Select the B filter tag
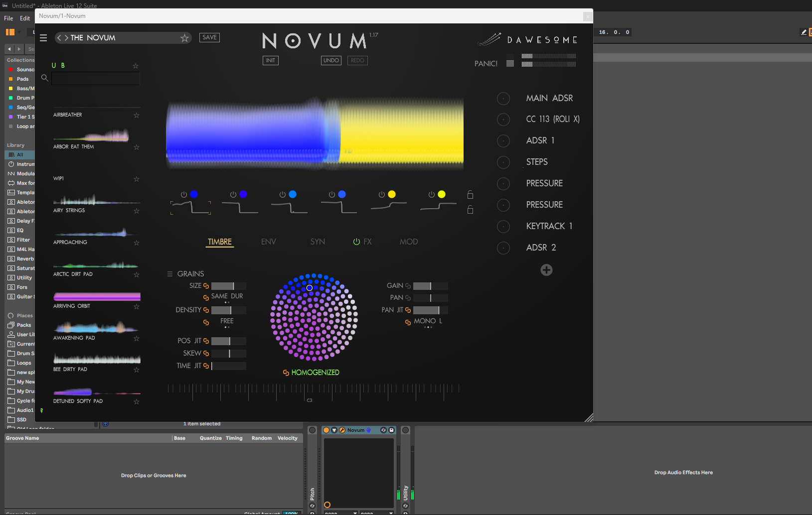 (63, 66)
